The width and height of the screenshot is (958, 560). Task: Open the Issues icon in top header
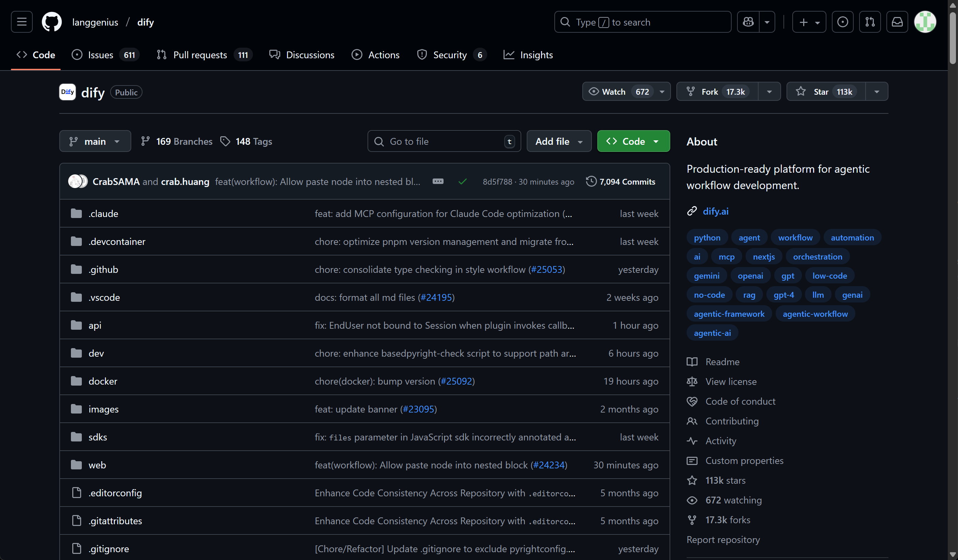[x=842, y=22]
